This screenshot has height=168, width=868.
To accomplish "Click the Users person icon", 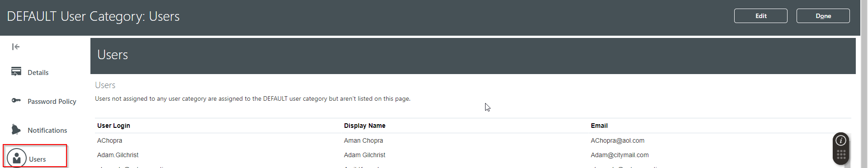I will pos(17,158).
